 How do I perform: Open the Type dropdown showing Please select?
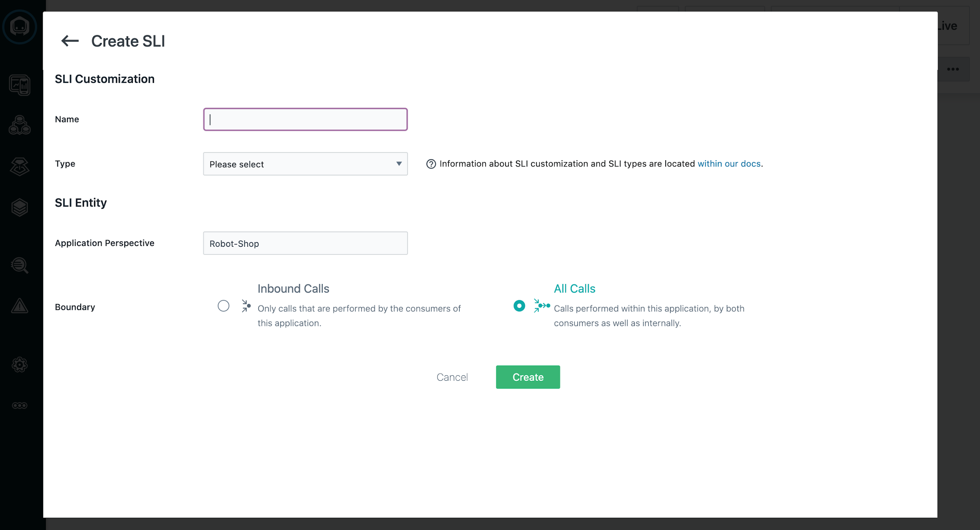click(305, 164)
